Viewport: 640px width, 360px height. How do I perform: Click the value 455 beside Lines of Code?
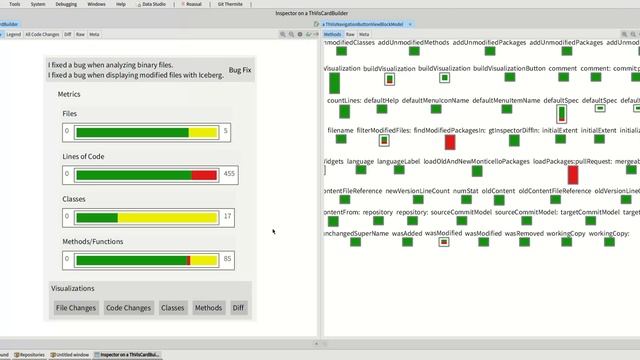(229, 173)
